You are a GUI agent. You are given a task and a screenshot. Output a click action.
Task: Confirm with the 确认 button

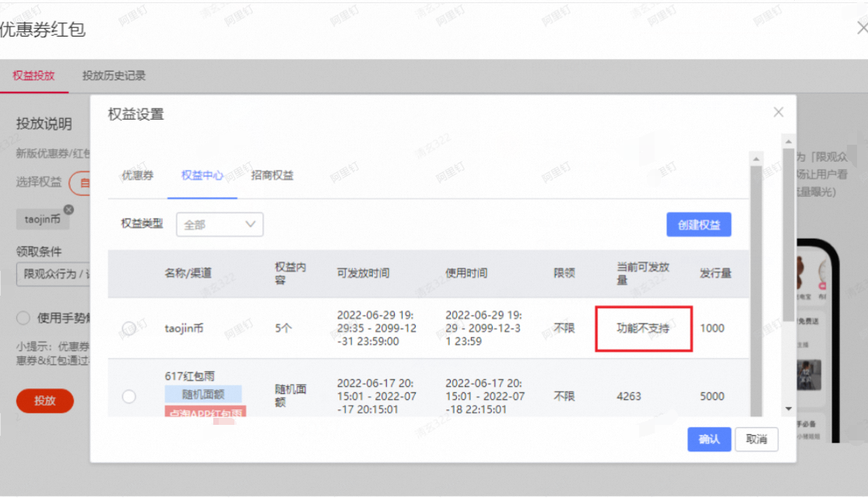pyautogui.click(x=709, y=440)
